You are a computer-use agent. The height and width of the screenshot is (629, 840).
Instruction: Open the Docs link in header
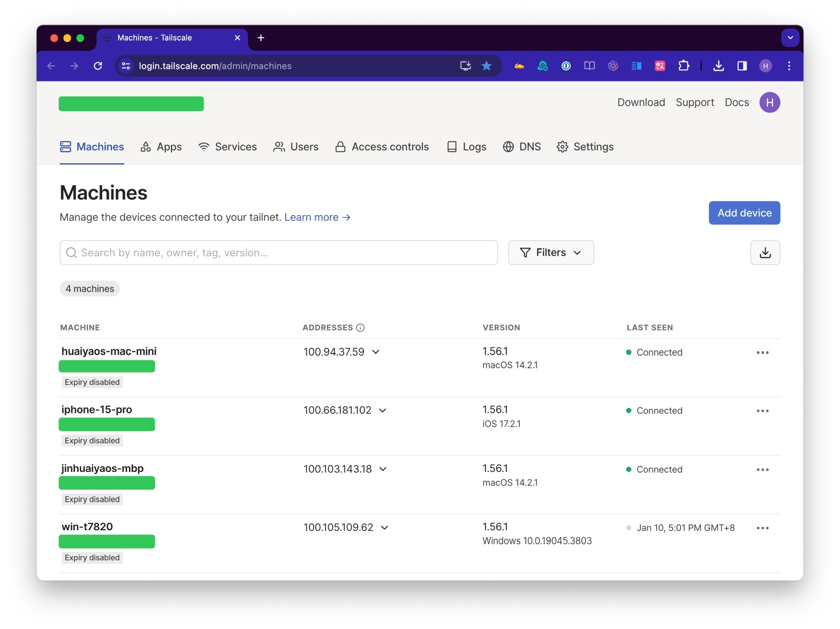pyautogui.click(x=737, y=103)
